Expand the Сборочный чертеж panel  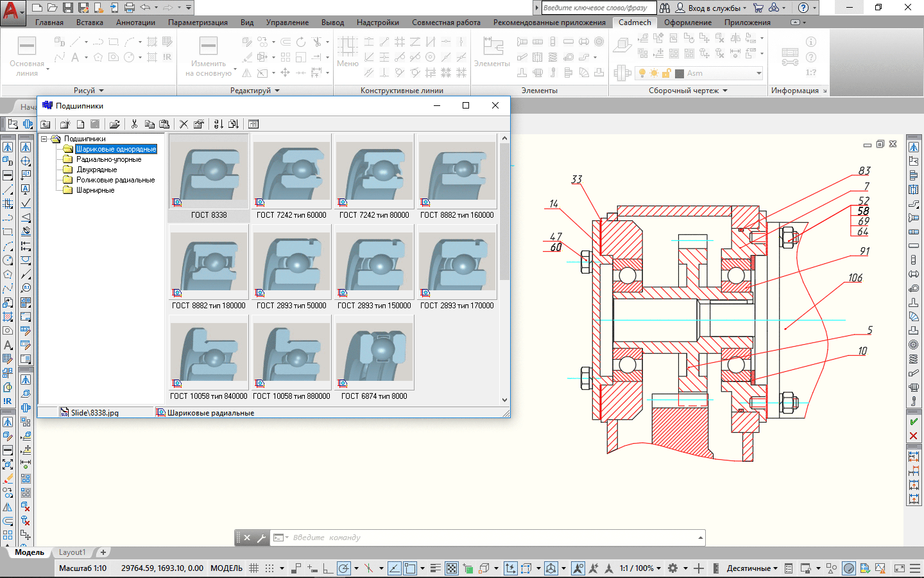[725, 91]
